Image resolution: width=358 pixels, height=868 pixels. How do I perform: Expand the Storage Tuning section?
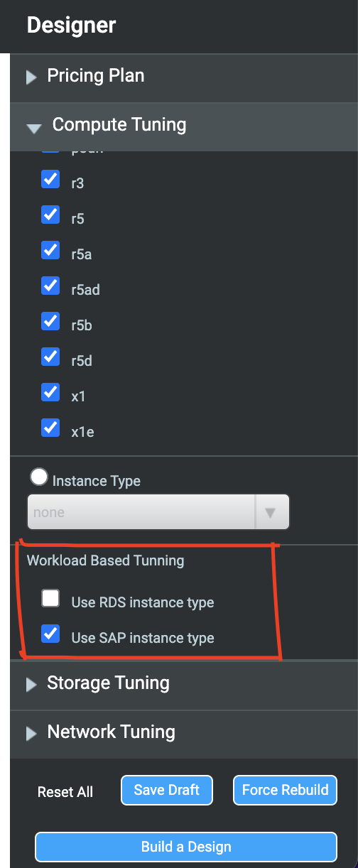coord(183,684)
